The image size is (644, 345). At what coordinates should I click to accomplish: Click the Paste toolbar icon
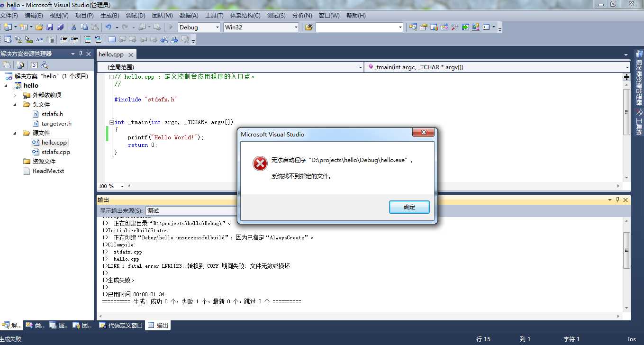(x=95, y=27)
